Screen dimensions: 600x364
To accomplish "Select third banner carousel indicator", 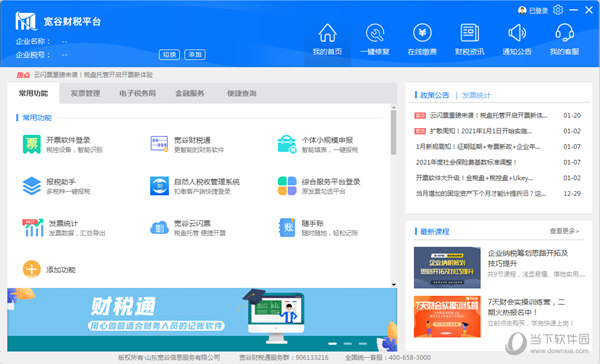I will click(362, 344).
